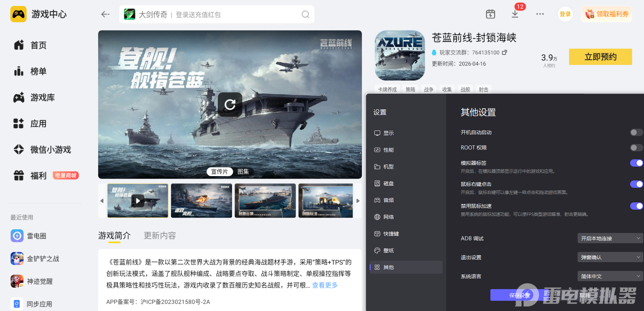Click 保存设置 save button
644x311 pixels.
tap(520, 295)
